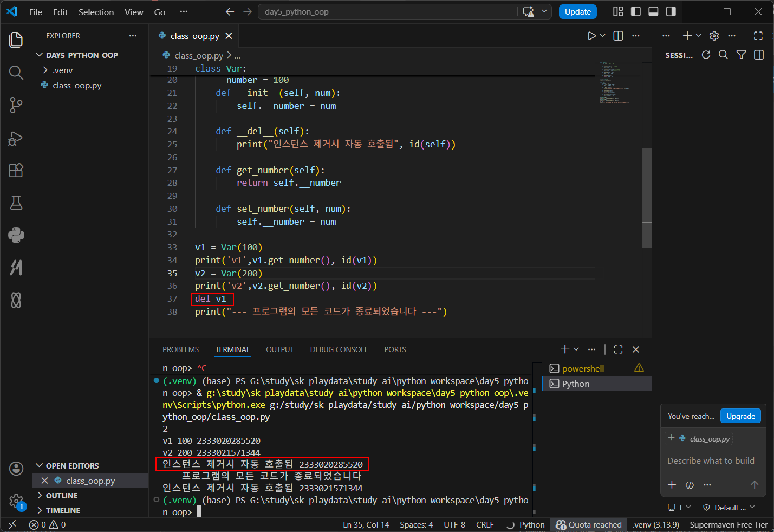Viewport: 774px width, 532px height.
Task: Open the Search view in activity bar
Action: (x=16, y=73)
